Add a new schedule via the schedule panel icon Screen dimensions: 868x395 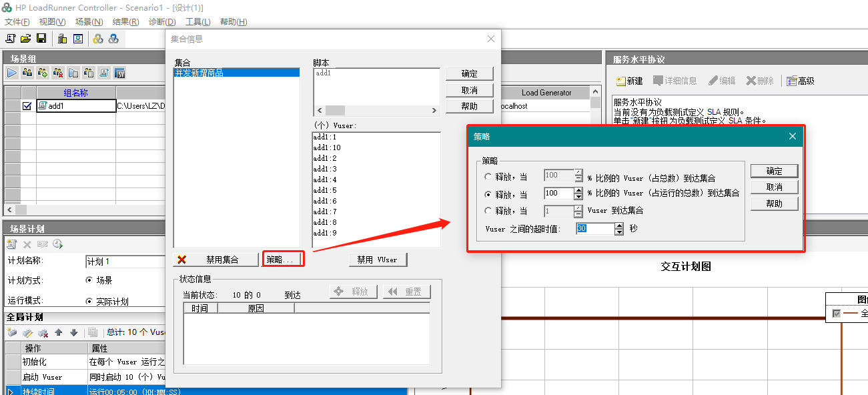point(12,243)
